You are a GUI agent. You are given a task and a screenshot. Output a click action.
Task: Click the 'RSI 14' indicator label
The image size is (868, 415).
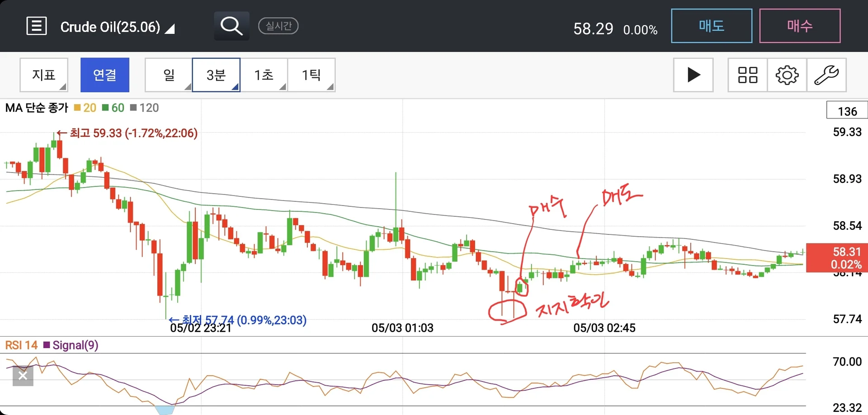[21, 345]
